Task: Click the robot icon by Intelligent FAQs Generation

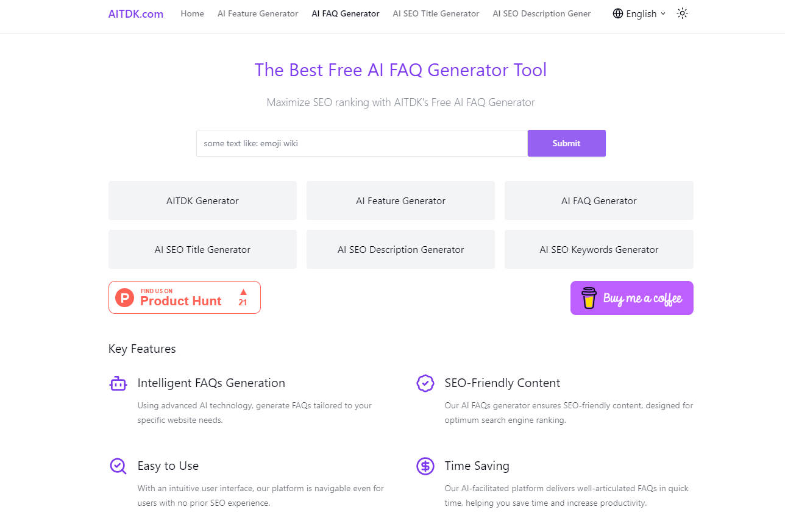Action: pyautogui.click(x=118, y=383)
